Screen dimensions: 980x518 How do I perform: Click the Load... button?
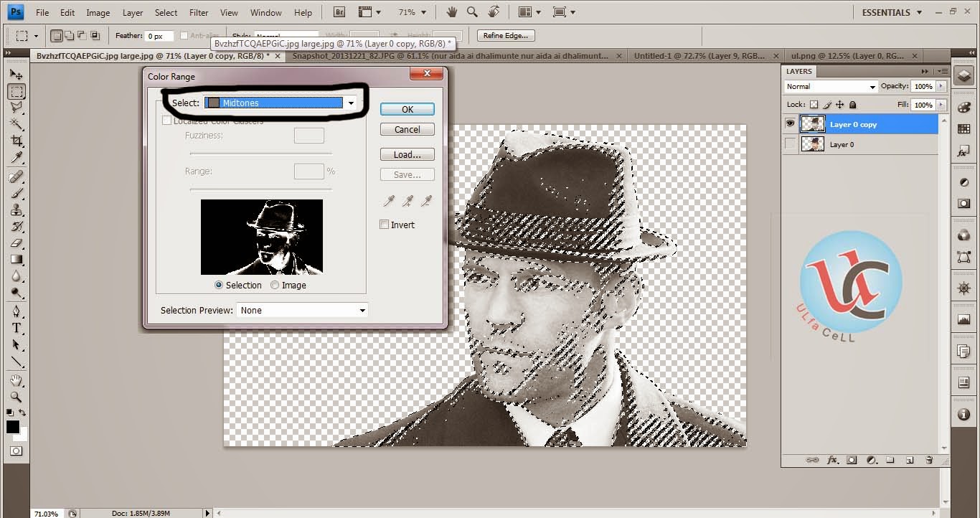tap(407, 154)
